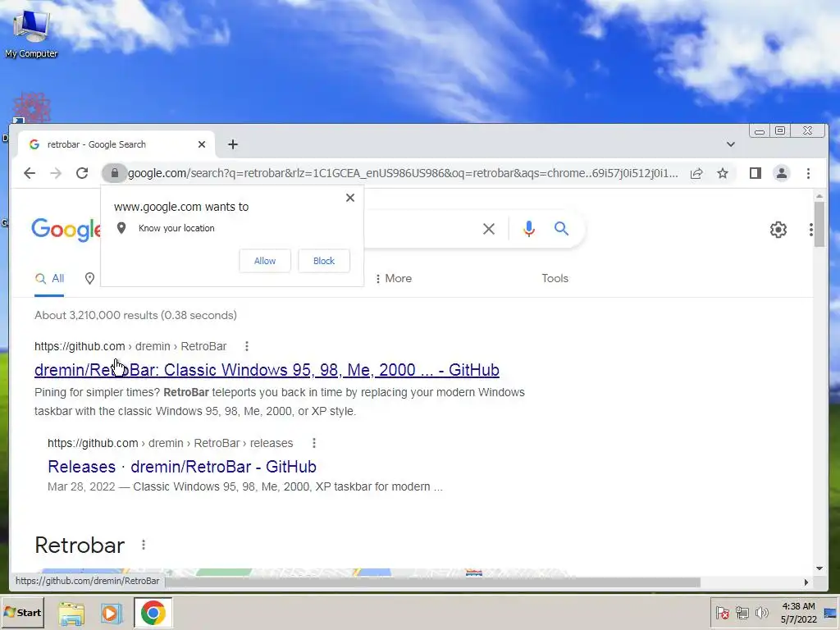
Task: Select the All results tab
Action: click(x=49, y=279)
